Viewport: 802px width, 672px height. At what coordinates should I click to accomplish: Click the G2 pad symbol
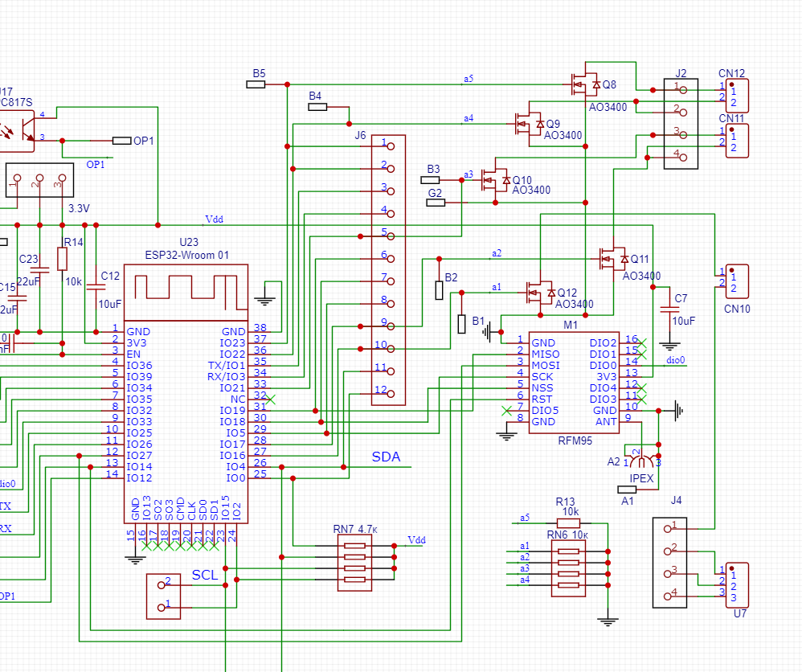[x=436, y=203]
